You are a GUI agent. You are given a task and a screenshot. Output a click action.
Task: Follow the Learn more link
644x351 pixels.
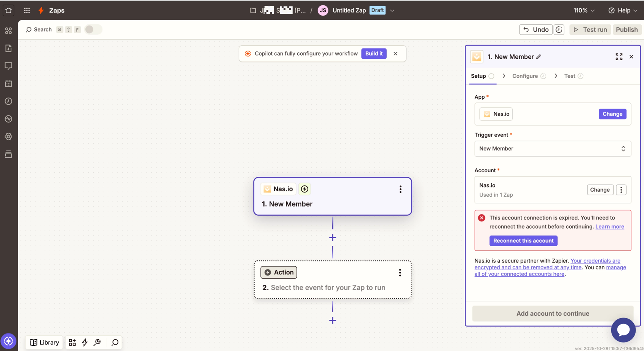click(x=609, y=227)
